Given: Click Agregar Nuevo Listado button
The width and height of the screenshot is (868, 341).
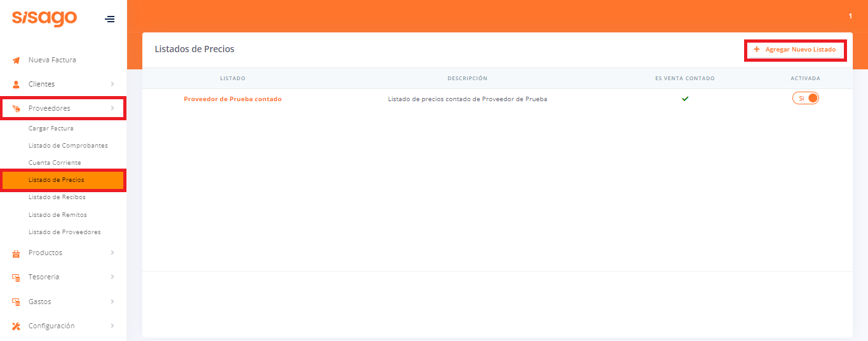Looking at the screenshot, I should (794, 50).
